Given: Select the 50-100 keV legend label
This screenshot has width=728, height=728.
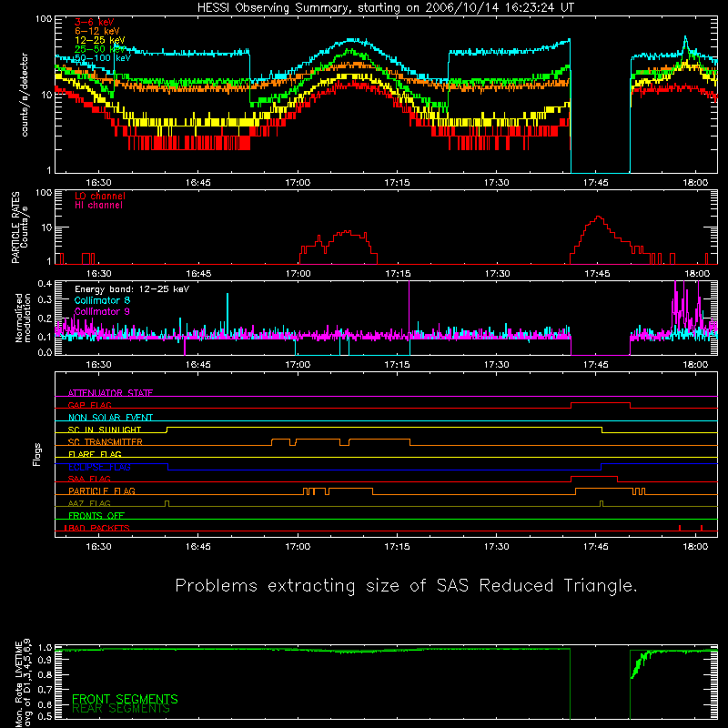Looking at the screenshot, I should click(x=103, y=58).
